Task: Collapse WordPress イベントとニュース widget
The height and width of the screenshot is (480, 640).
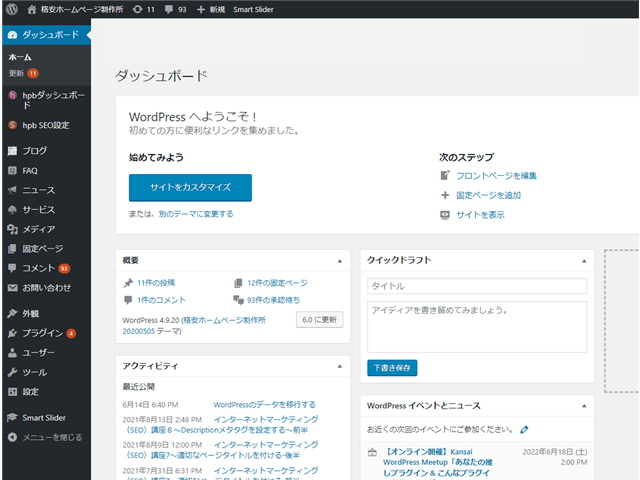Action: click(x=584, y=406)
